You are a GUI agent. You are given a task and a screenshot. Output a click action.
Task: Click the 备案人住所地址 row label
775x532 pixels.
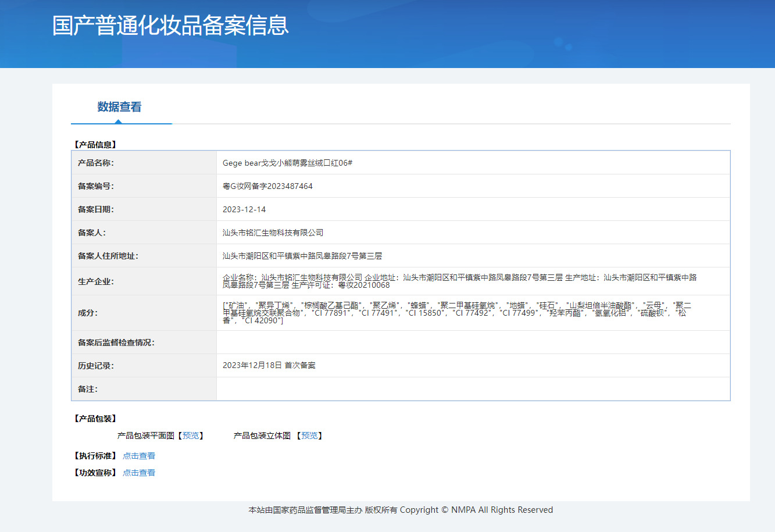(108, 256)
